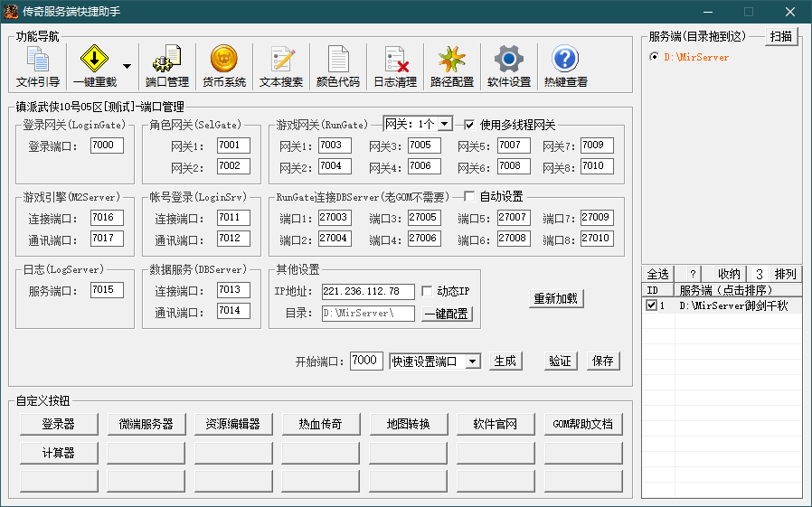Disable the 使用多线程网关 checkbox
This screenshot has width=812, height=507.
469,125
